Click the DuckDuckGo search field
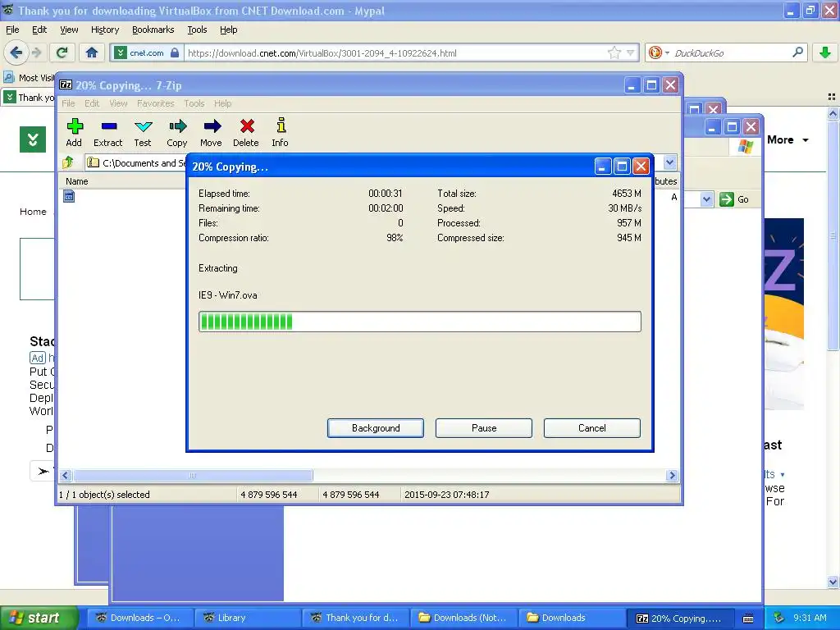The image size is (840, 630). [x=729, y=52]
